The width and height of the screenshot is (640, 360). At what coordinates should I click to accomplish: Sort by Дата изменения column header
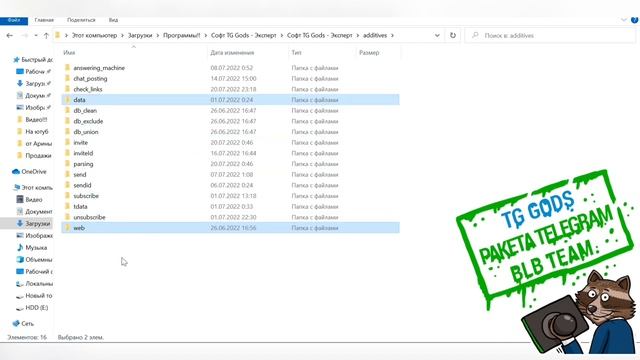tap(232, 53)
